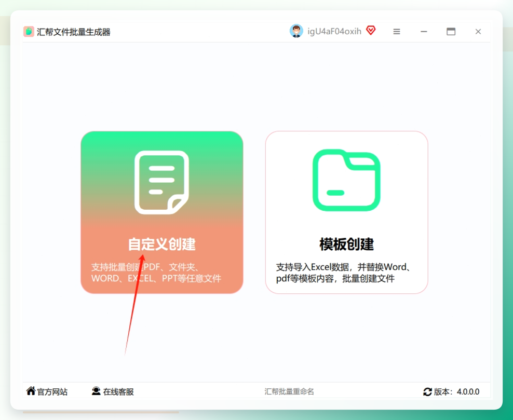
Task: Click the refresh icon beside version
Action: pos(427,392)
